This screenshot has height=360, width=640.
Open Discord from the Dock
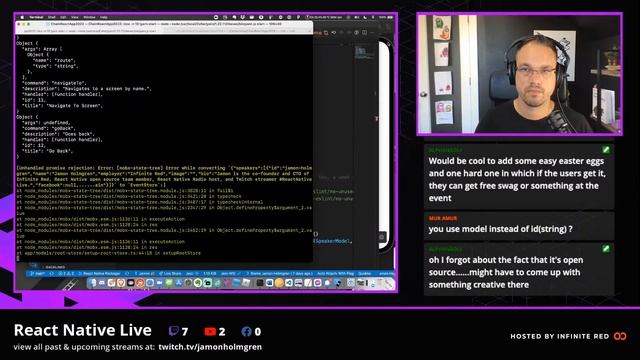pos(102,282)
